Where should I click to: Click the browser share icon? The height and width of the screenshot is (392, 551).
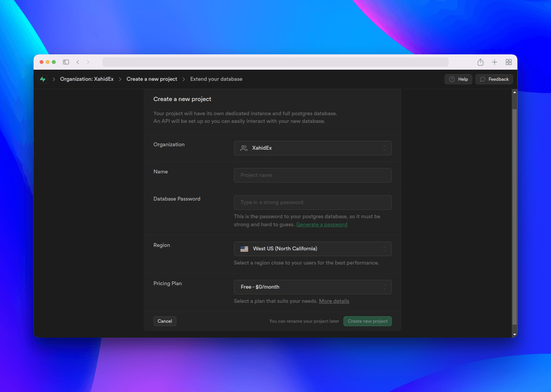click(x=480, y=62)
